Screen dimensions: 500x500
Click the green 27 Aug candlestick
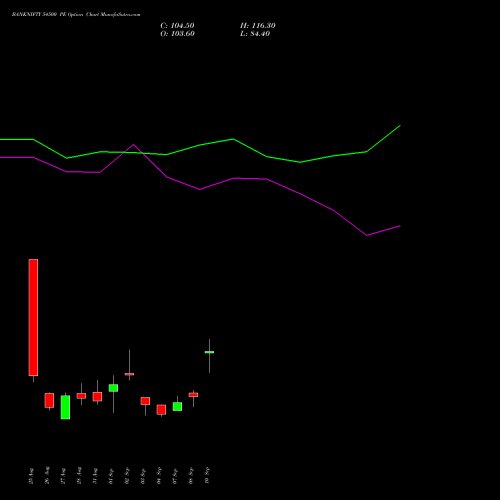pyautogui.click(x=65, y=407)
